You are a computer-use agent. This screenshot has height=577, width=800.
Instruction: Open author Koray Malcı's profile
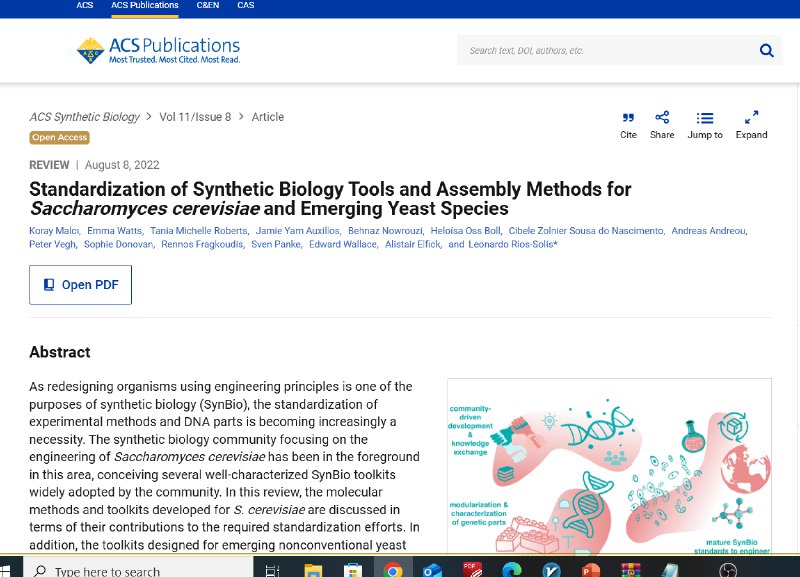point(54,231)
